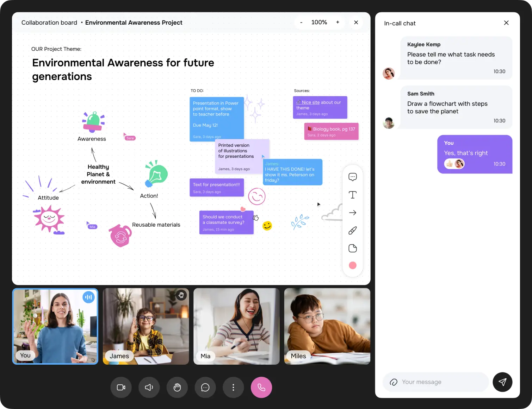Choose the arrow connector tool
532x409 pixels.
tap(352, 213)
